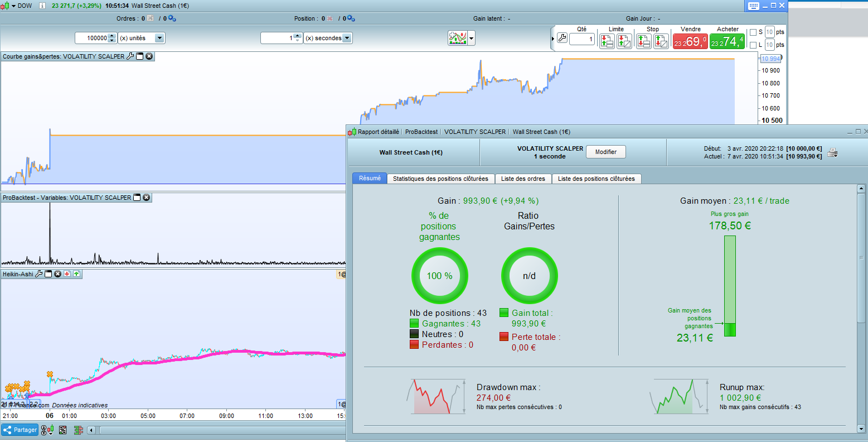Expand arrow next to indicator icon
868x442 pixels.
pyautogui.click(x=472, y=39)
